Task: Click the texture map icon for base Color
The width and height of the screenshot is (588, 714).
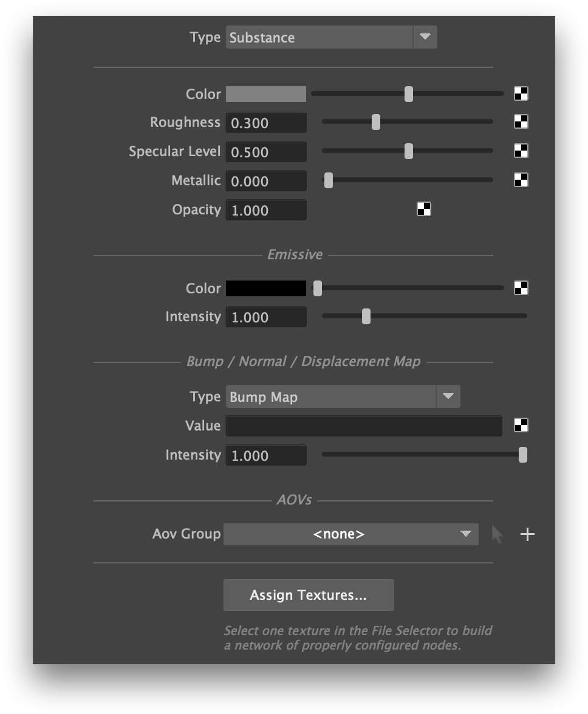Action: 521,93
